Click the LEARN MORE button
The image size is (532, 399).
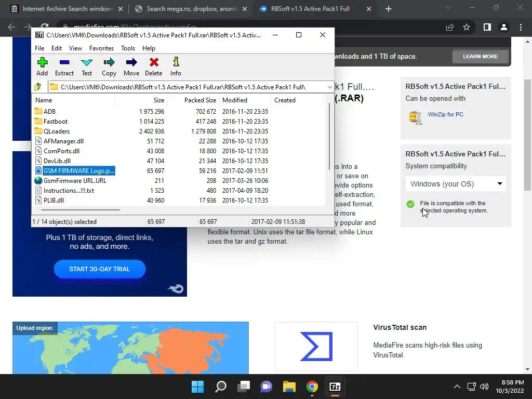coord(481,56)
